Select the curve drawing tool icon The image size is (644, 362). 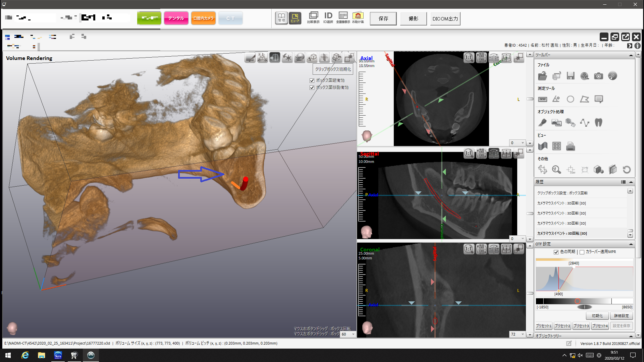click(x=584, y=122)
